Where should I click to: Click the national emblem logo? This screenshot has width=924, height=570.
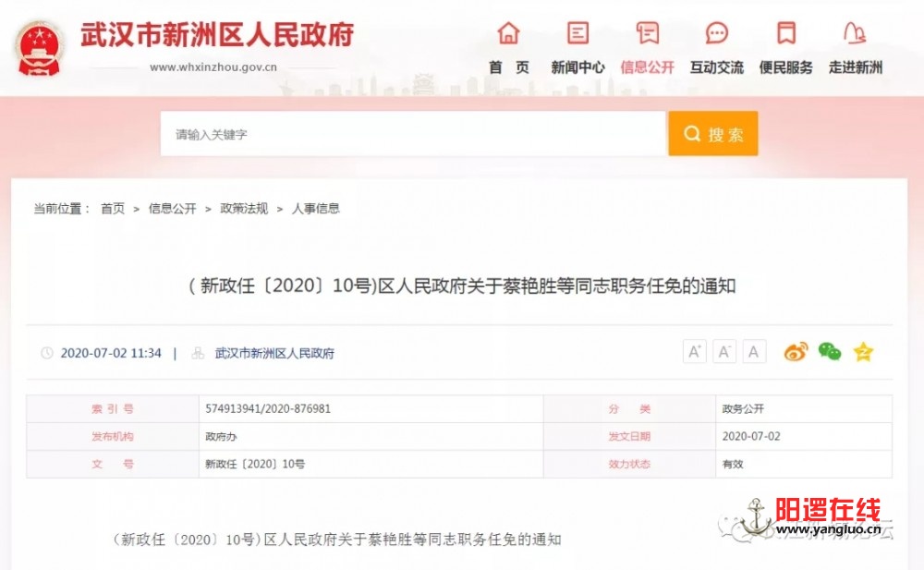39,49
